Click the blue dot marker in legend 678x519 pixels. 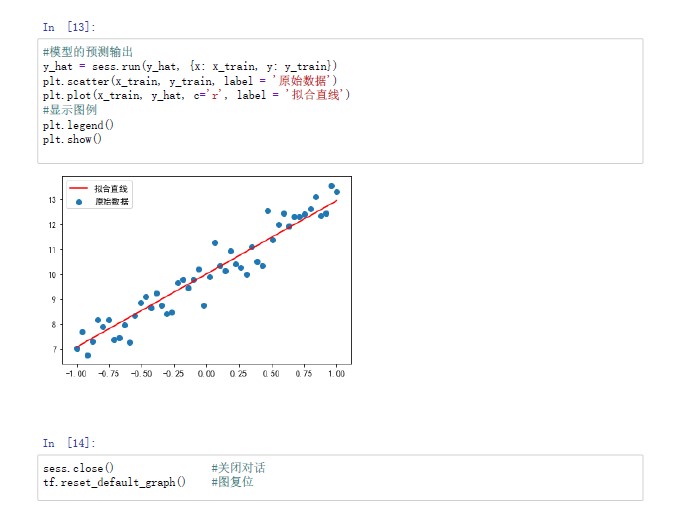pyautogui.click(x=78, y=201)
